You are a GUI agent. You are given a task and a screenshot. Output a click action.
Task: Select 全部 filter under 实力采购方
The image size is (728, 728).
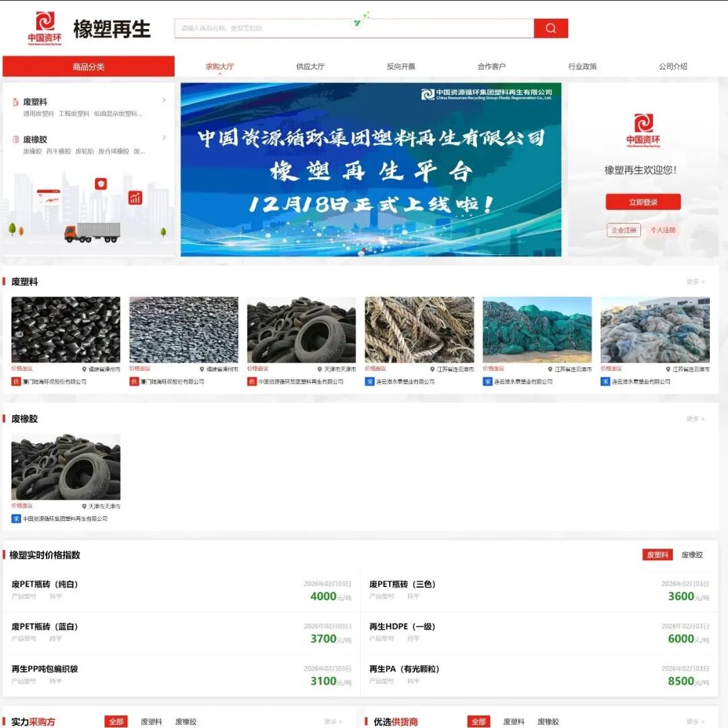[116, 722]
